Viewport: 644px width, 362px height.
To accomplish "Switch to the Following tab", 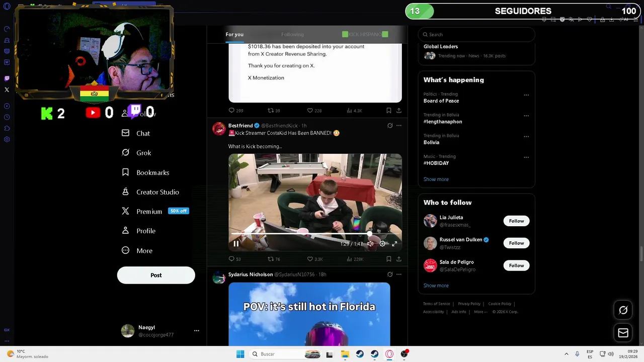I will pyautogui.click(x=292, y=34).
